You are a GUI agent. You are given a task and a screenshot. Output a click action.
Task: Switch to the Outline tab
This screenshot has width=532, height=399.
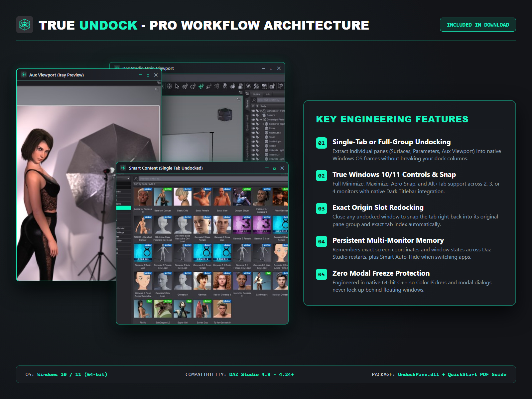click(x=257, y=94)
